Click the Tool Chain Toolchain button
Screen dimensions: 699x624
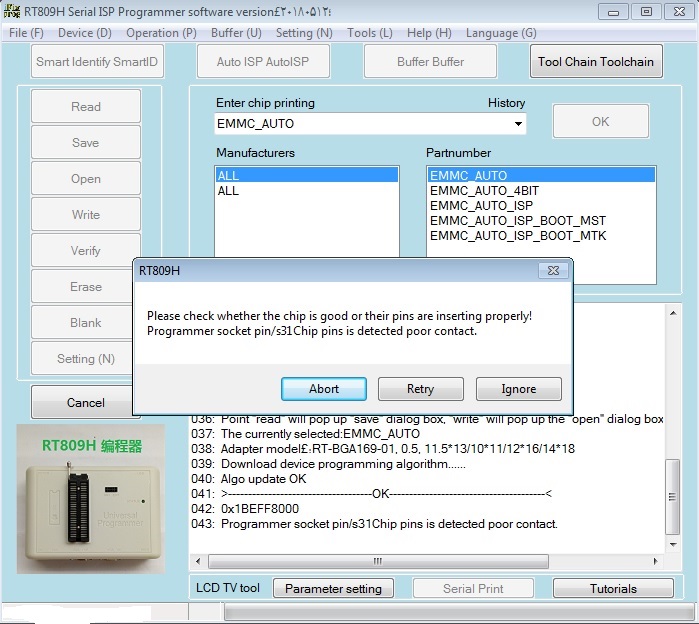pyautogui.click(x=596, y=62)
